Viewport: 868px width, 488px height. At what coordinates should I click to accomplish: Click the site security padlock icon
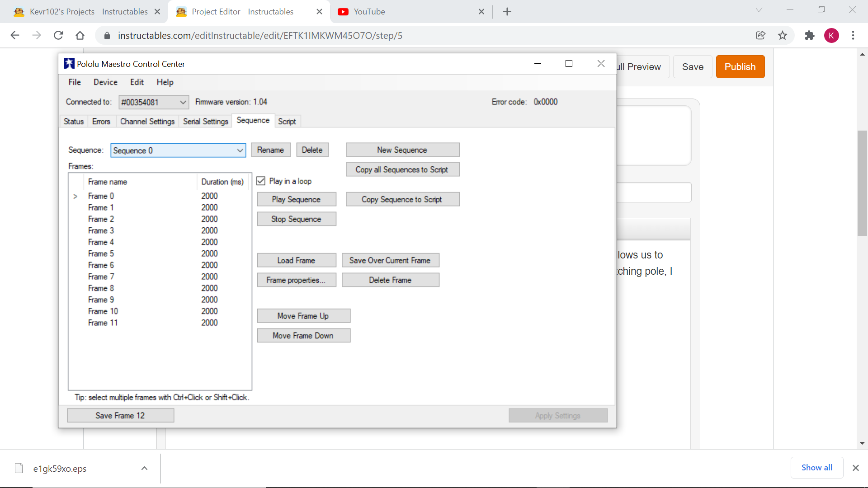[x=107, y=35]
